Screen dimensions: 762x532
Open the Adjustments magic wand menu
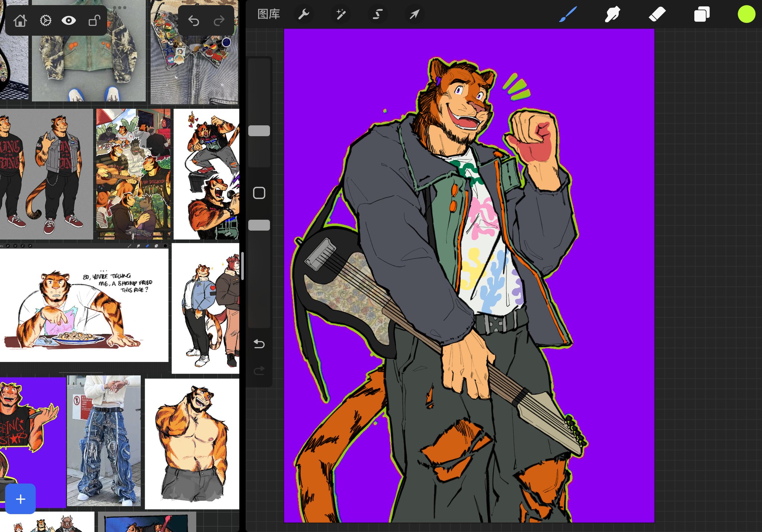tap(340, 14)
